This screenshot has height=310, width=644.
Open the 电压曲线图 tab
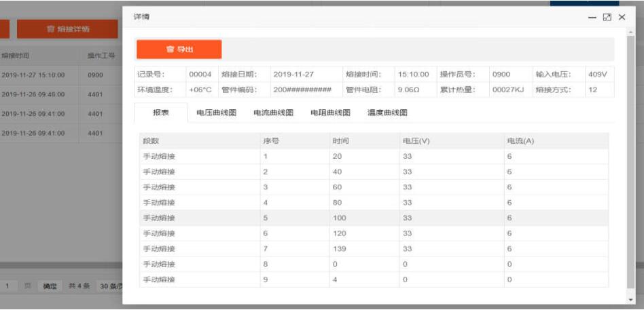click(x=216, y=113)
